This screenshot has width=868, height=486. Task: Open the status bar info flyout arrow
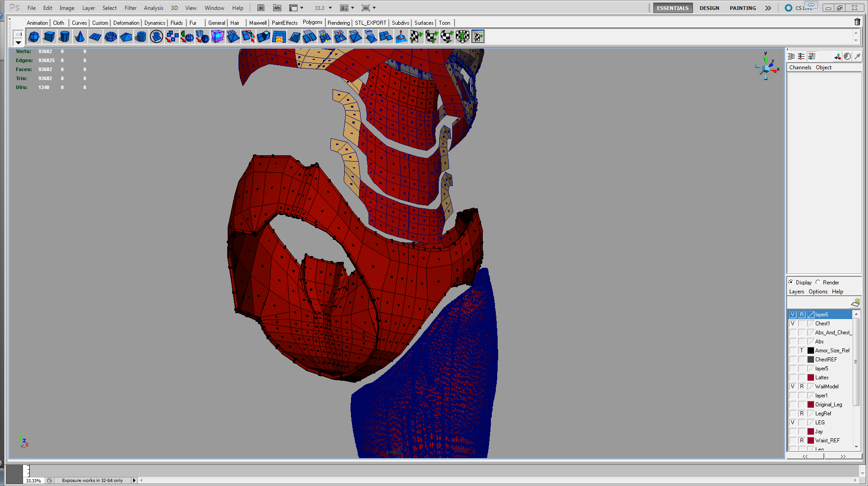tap(134, 480)
